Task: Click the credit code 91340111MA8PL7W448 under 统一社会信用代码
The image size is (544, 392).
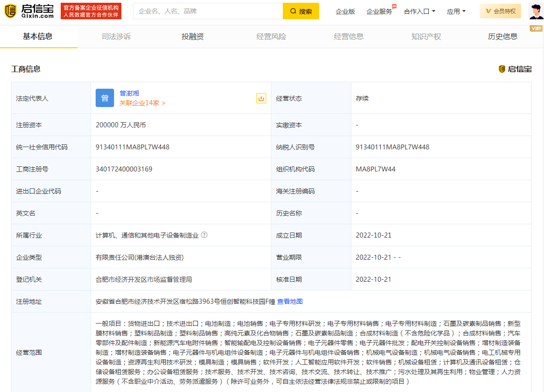Action: coord(132,147)
